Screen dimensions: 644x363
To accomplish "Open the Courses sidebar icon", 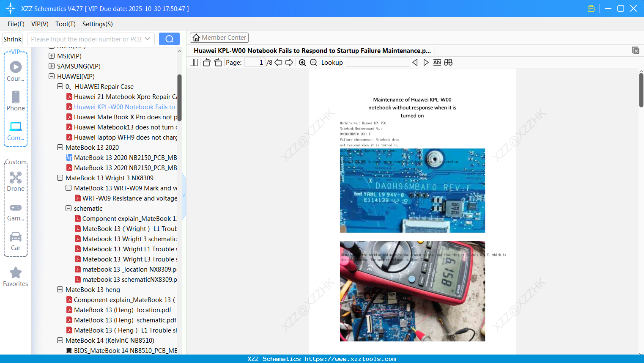I will coord(16,71).
